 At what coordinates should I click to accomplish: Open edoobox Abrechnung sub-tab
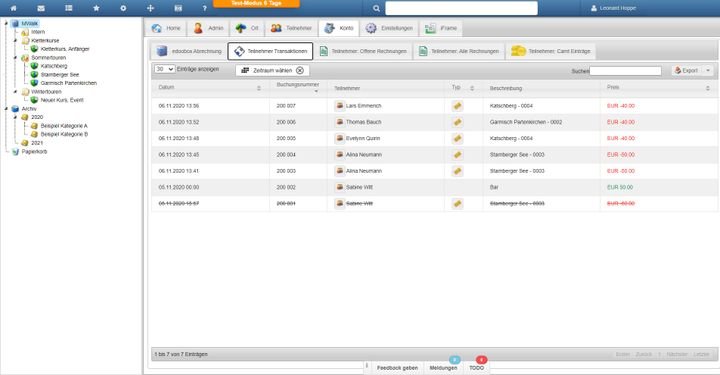188,51
